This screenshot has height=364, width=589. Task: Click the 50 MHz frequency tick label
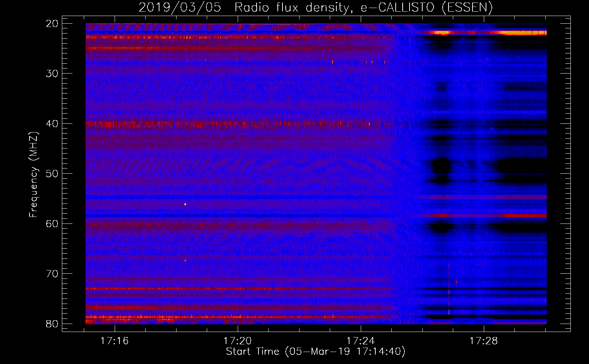tap(52, 174)
